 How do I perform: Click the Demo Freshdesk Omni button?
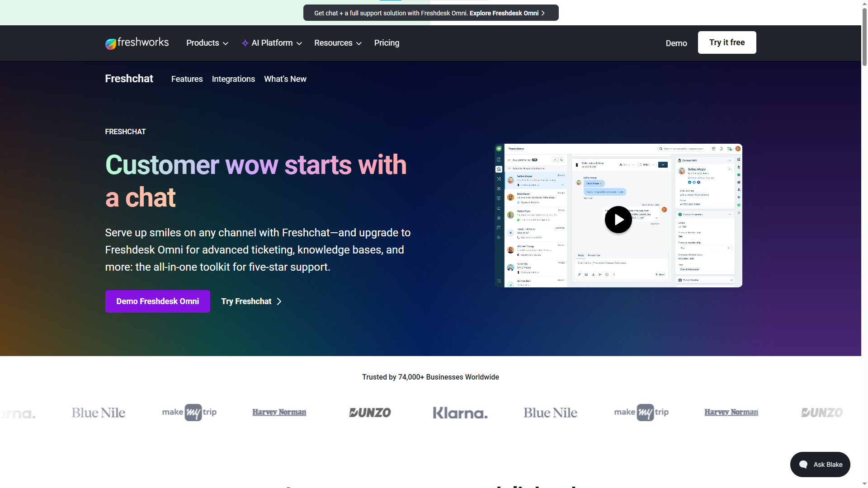(x=158, y=301)
